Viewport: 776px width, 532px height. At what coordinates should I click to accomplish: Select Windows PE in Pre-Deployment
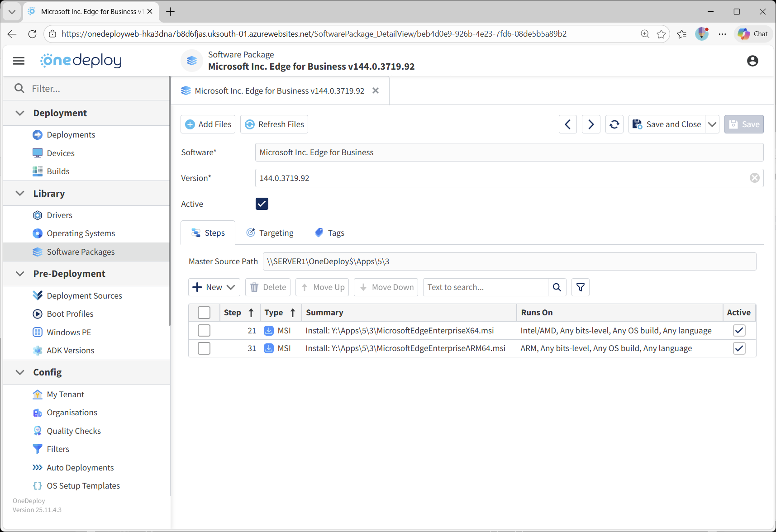click(69, 332)
